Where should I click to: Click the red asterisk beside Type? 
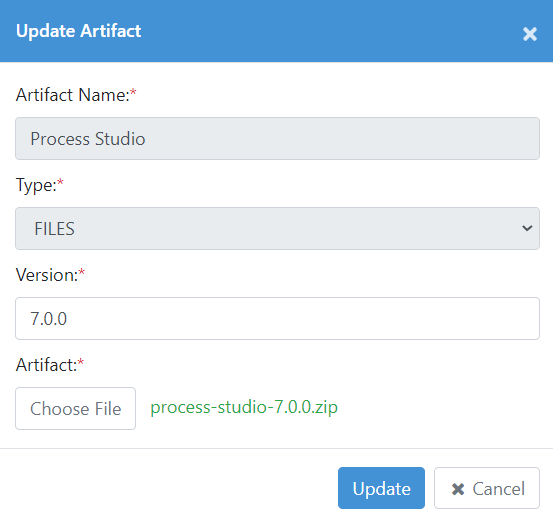click(x=60, y=182)
